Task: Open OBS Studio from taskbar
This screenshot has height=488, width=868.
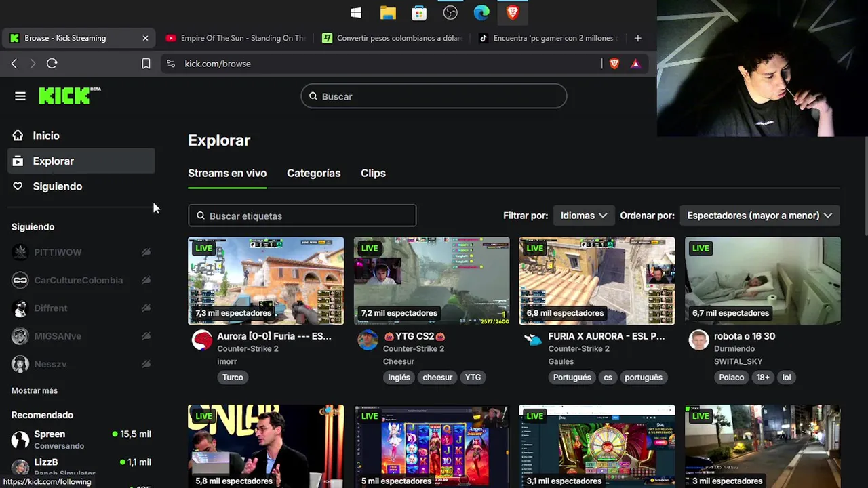Action: click(x=450, y=13)
